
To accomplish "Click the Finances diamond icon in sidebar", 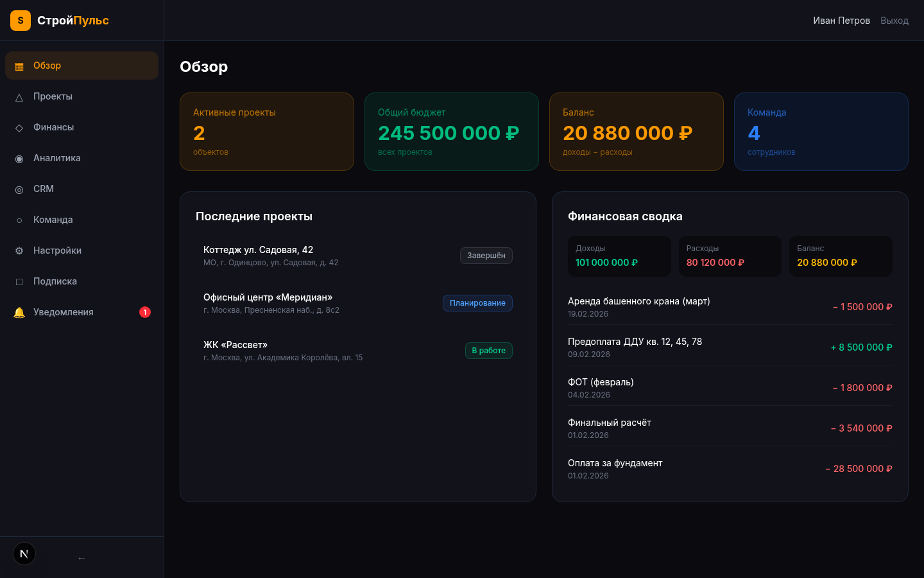I will 19,128.
